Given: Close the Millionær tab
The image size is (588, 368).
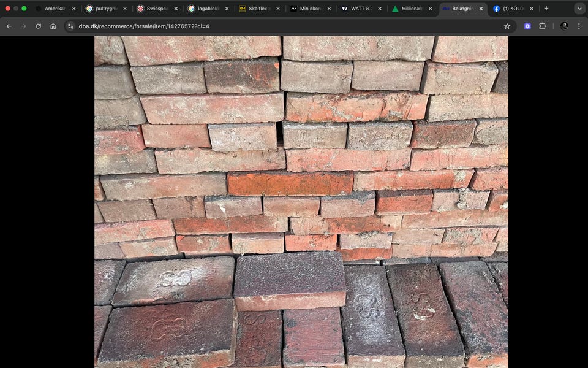Looking at the screenshot, I should pyautogui.click(x=430, y=9).
